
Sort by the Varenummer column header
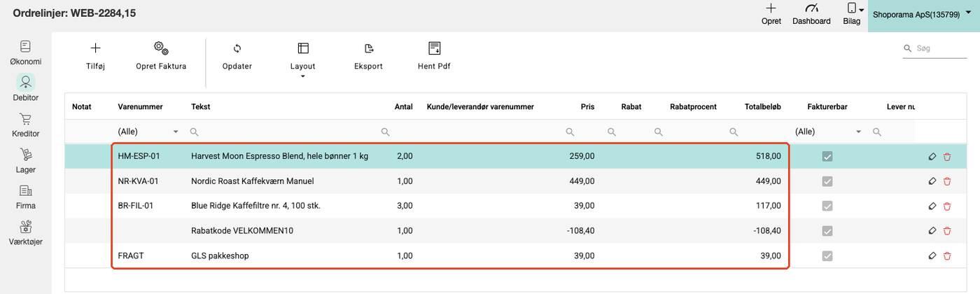coord(140,106)
